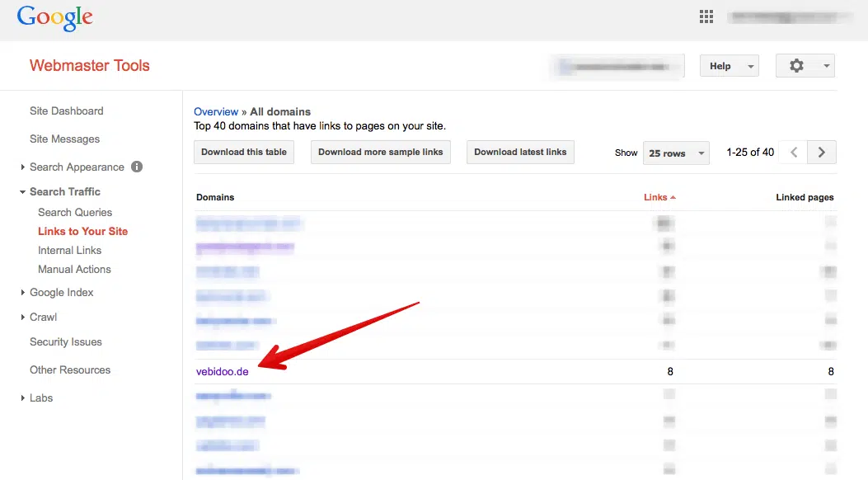The image size is (868, 480).
Task: Expand the Labs section
Action: pyautogui.click(x=23, y=398)
